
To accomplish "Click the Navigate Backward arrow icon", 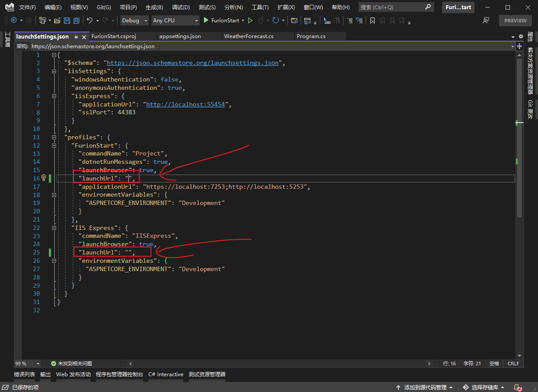I will [14, 21].
